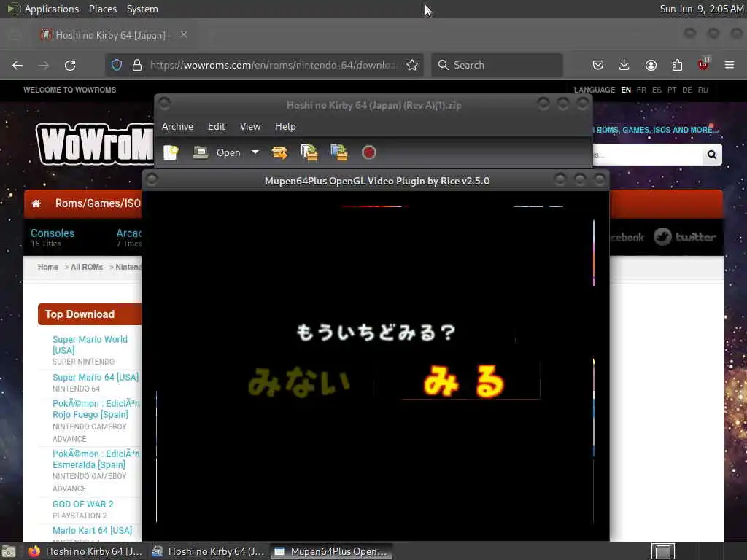Click workspace switcher in bottom panel
This screenshot has height=560, width=747.
pyautogui.click(x=662, y=551)
